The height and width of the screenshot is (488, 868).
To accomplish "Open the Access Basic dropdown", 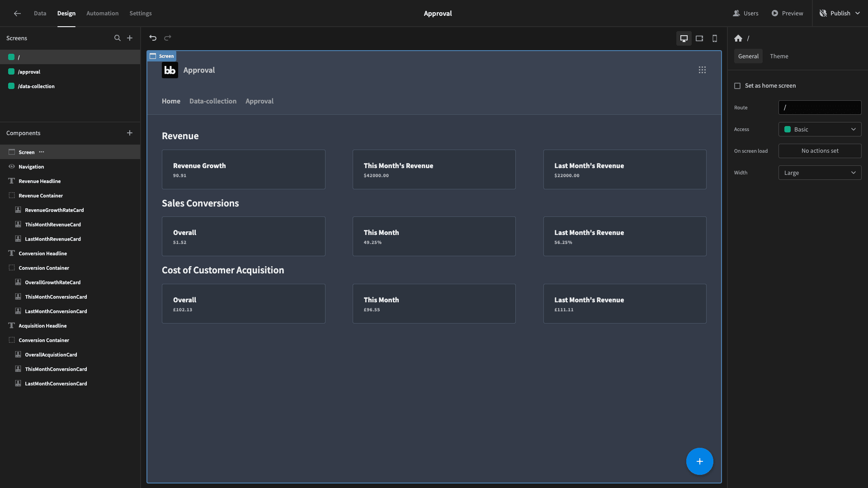I will (820, 129).
